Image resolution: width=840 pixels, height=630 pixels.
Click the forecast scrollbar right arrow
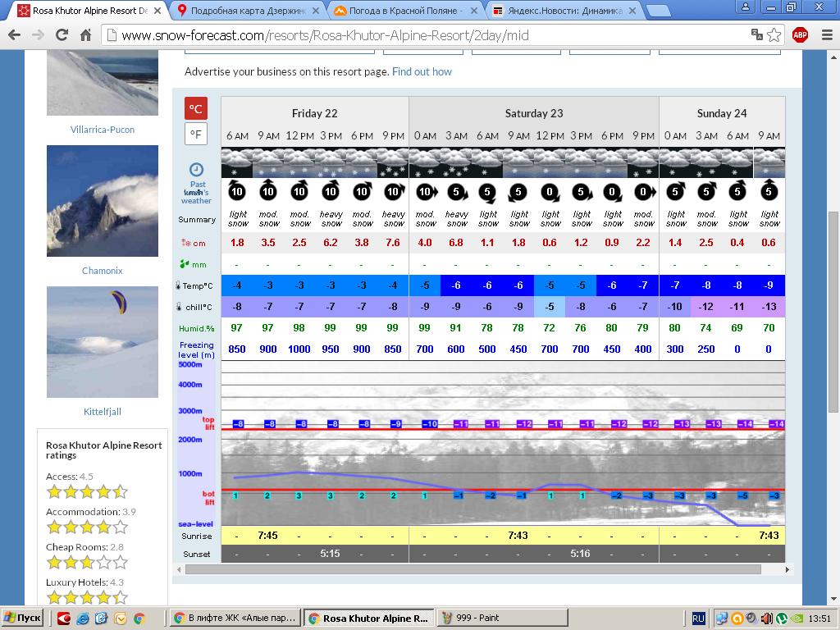point(787,569)
